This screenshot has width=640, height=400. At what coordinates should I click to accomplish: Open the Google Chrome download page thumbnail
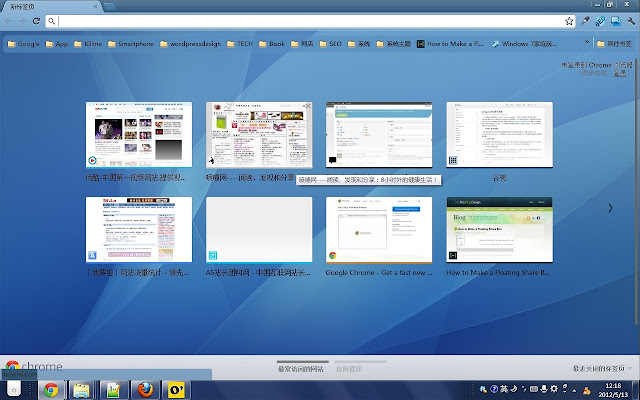(x=379, y=229)
